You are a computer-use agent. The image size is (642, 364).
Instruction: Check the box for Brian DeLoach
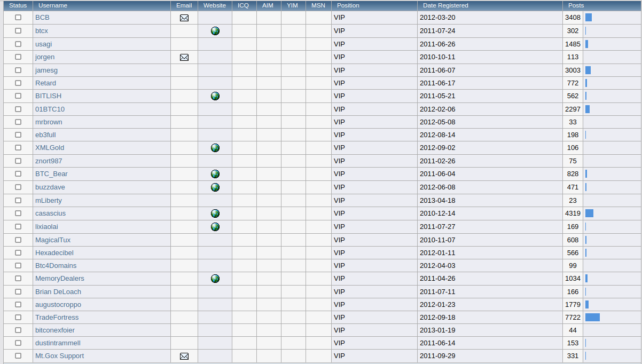(18, 292)
